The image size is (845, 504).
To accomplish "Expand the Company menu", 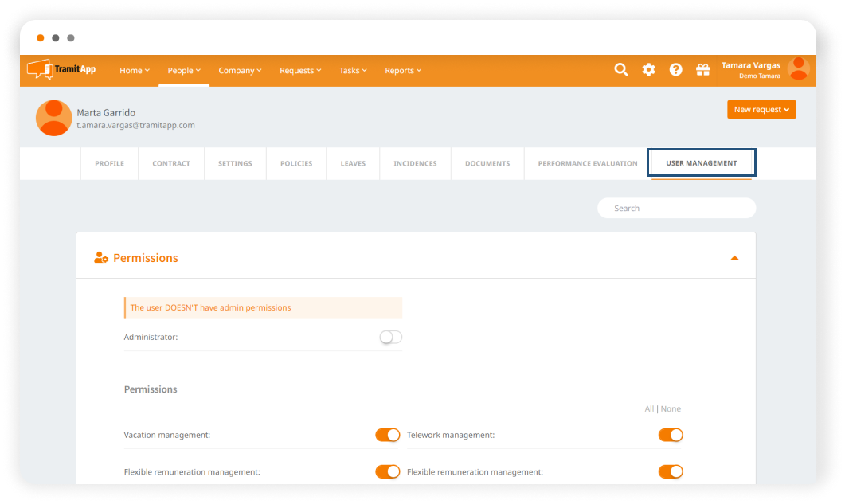I will coord(240,71).
